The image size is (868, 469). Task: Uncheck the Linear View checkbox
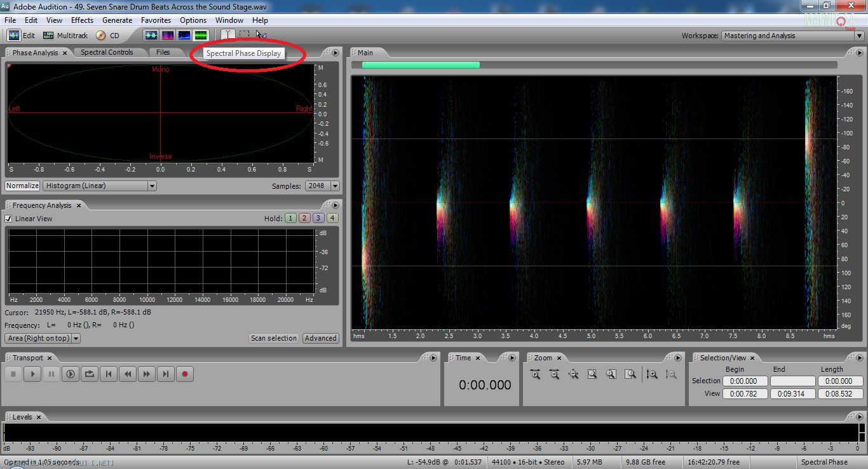pyautogui.click(x=9, y=219)
